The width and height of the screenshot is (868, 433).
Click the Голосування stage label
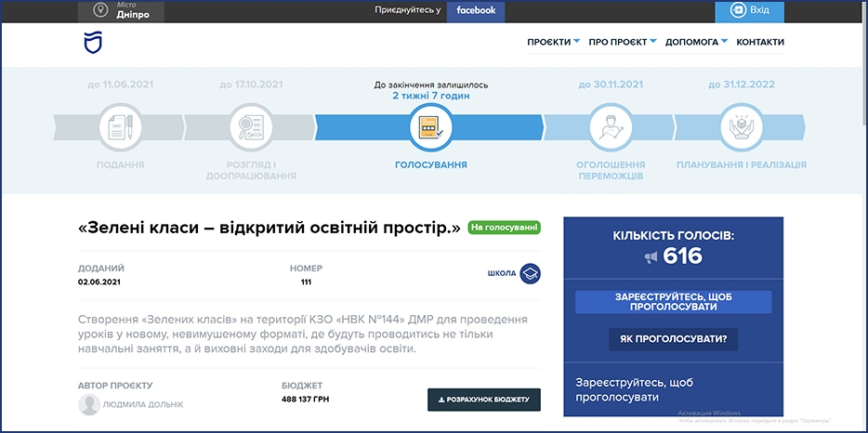click(x=430, y=165)
